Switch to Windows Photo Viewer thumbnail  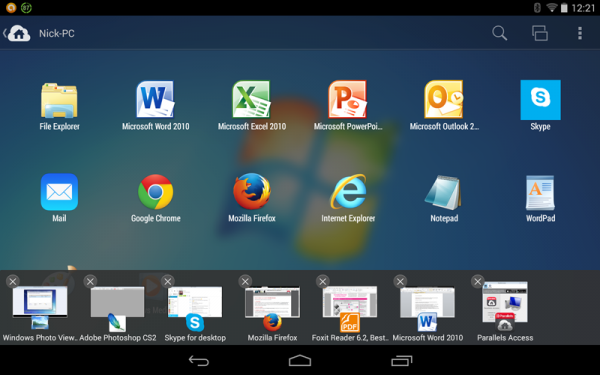click(x=40, y=302)
